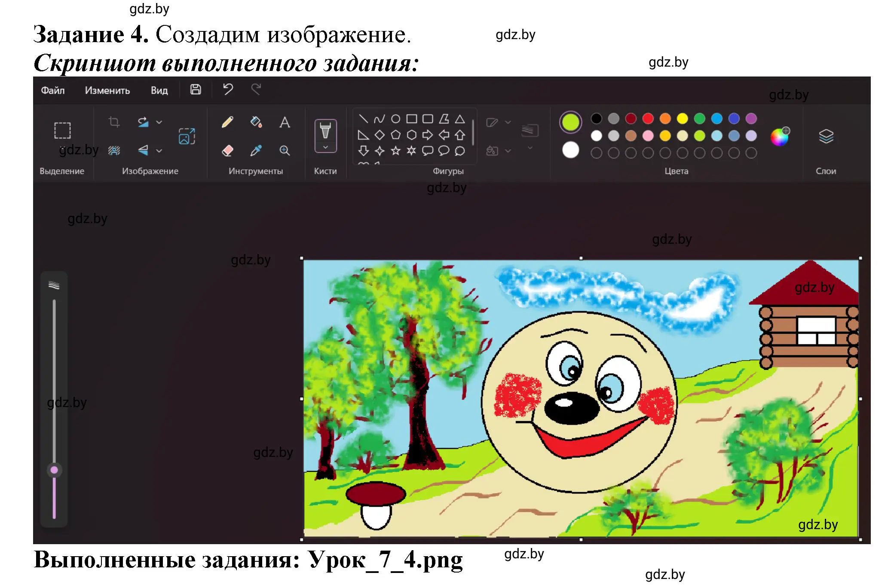Image resolution: width=894 pixels, height=588 pixels.
Task: Select the rectangular selection tool
Action: (62, 130)
